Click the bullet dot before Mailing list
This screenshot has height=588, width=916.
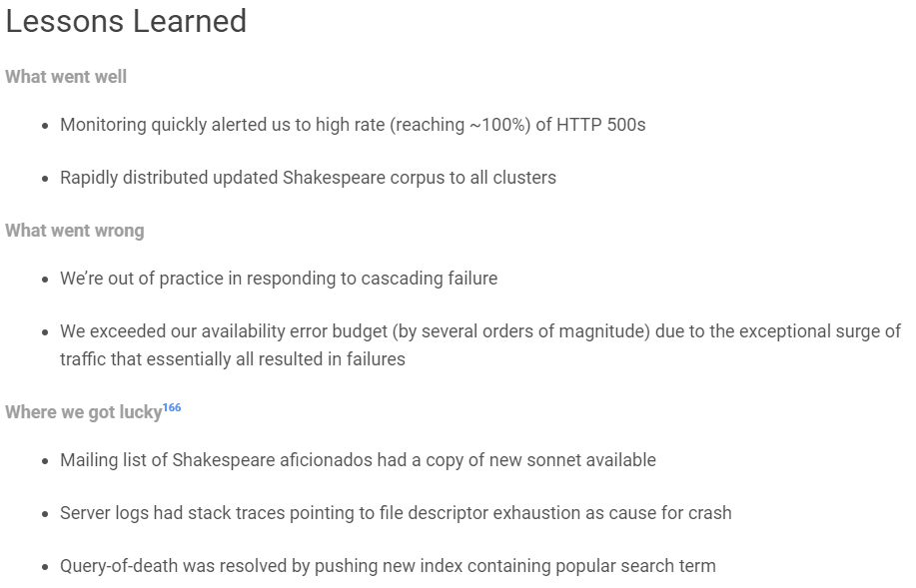click(x=46, y=462)
